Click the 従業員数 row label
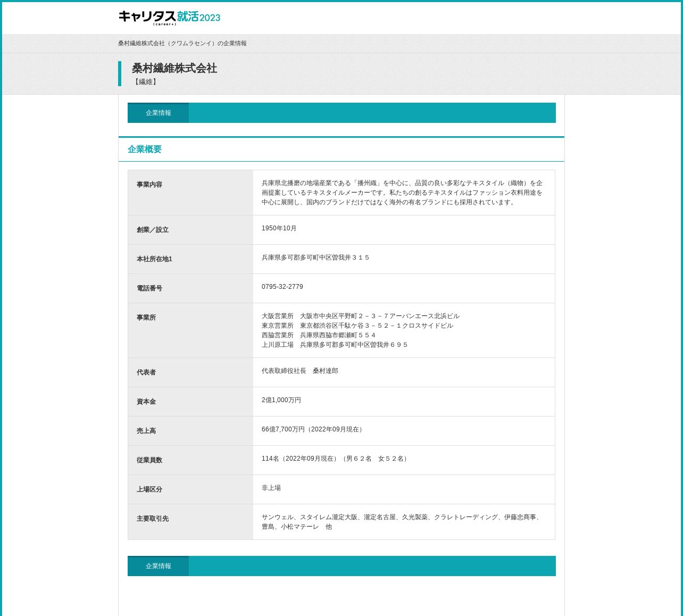The image size is (683, 616). [x=149, y=460]
